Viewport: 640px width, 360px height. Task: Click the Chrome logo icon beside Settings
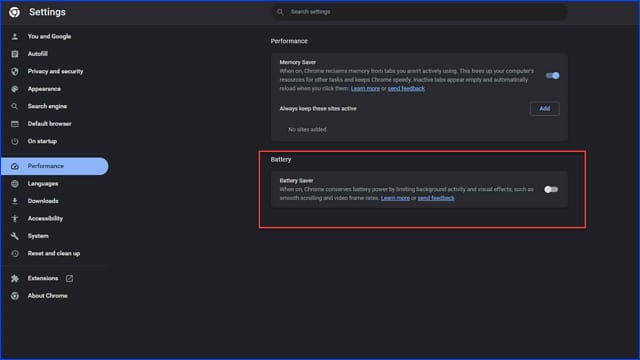(x=14, y=12)
